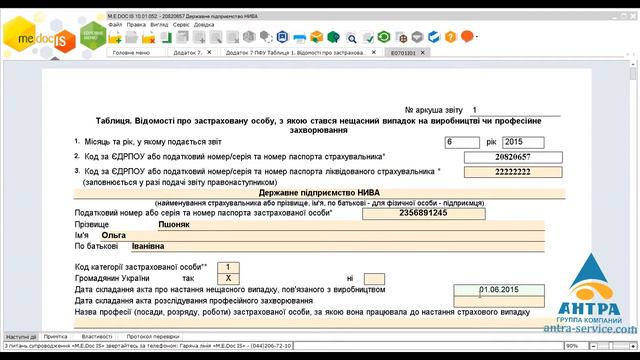Open the Вигляд menu
This screenshot has width=640, height=360.
pyautogui.click(x=159, y=25)
